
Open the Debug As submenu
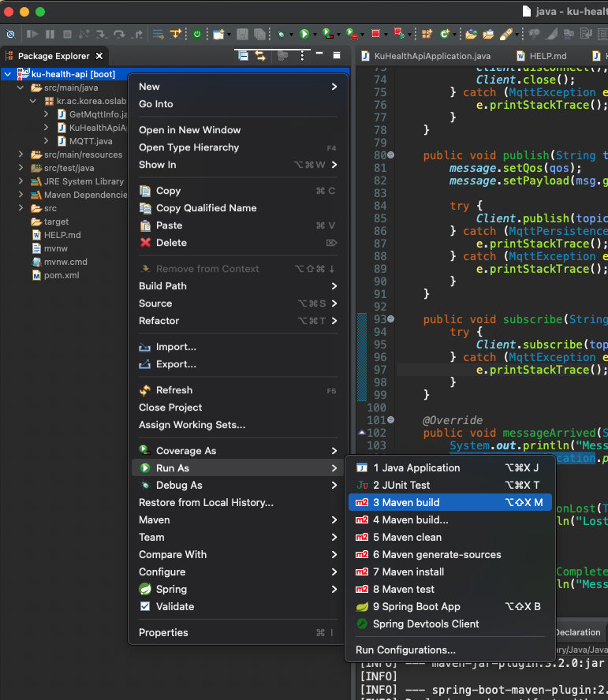(x=237, y=485)
